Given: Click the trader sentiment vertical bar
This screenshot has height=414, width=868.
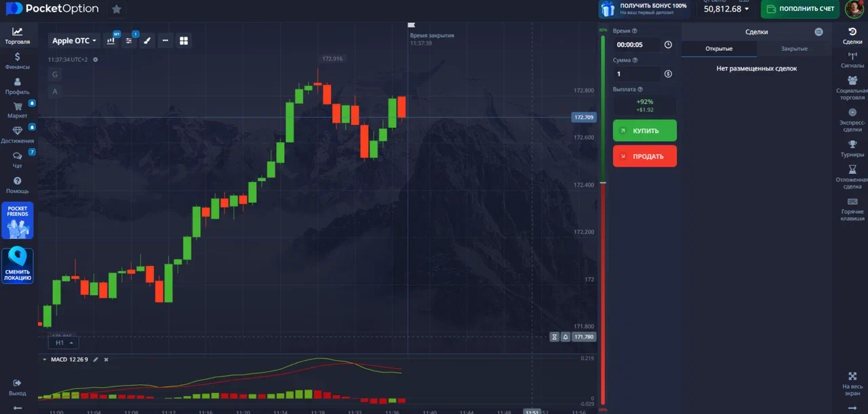Looking at the screenshot, I should [602, 219].
